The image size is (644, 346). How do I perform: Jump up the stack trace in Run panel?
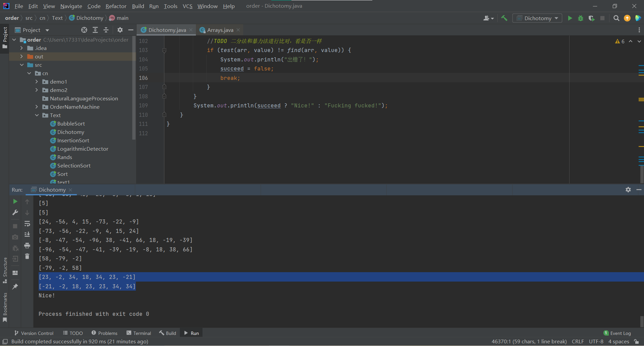pyautogui.click(x=27, y=202)
